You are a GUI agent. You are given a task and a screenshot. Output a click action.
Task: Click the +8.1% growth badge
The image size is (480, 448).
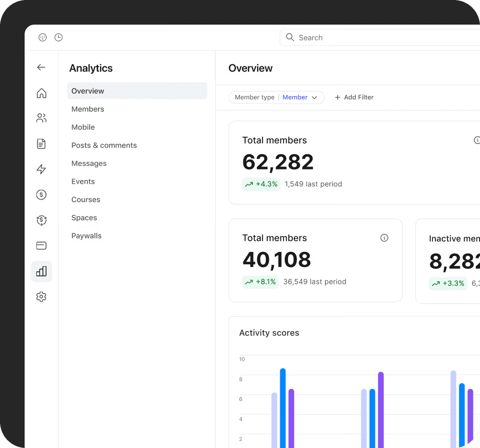260,282
